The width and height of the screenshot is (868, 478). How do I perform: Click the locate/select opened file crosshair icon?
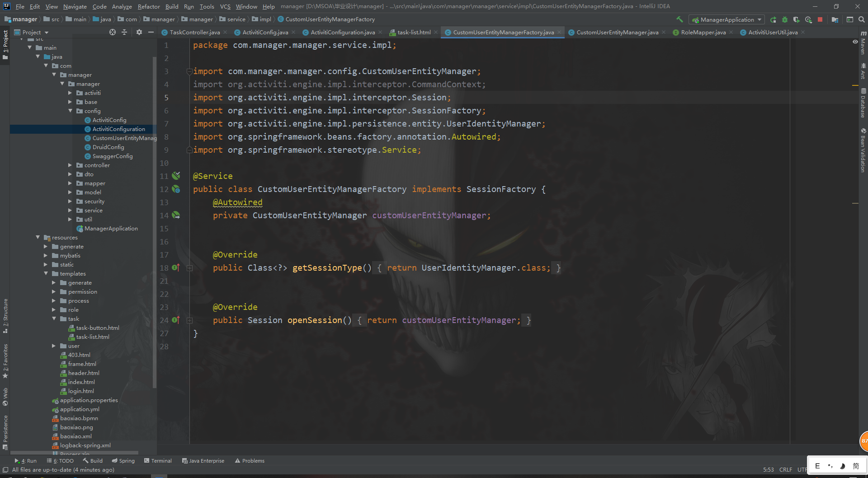(x=113, y=32)
